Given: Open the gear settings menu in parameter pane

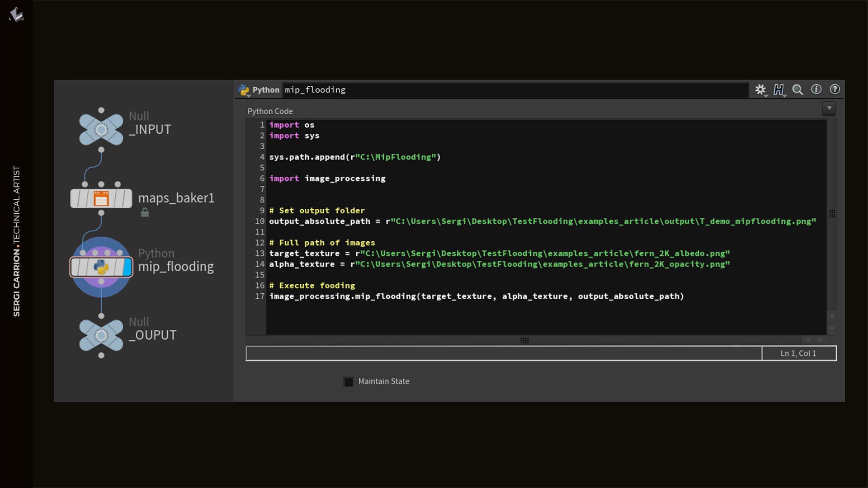Looking at the screenshot, I should point(760,89).
